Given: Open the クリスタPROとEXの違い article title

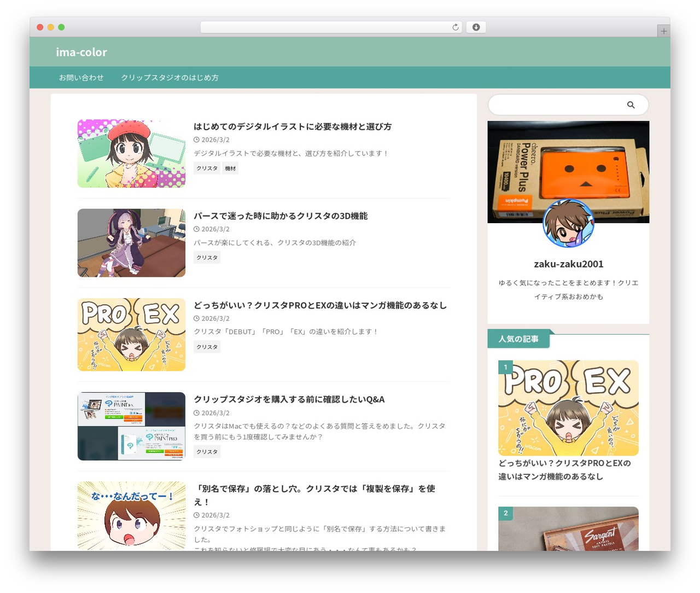Looking at the screenshot, I should point(320,305).
